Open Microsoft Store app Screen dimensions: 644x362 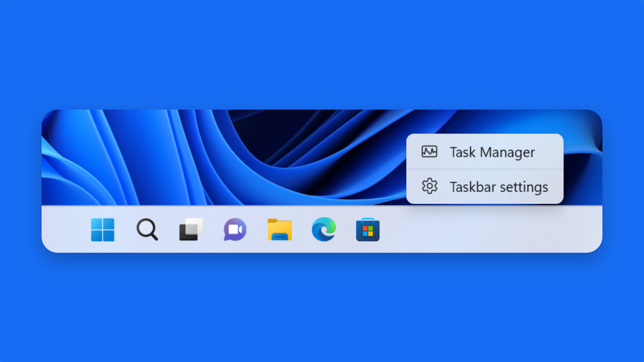(x=367, y=229)
